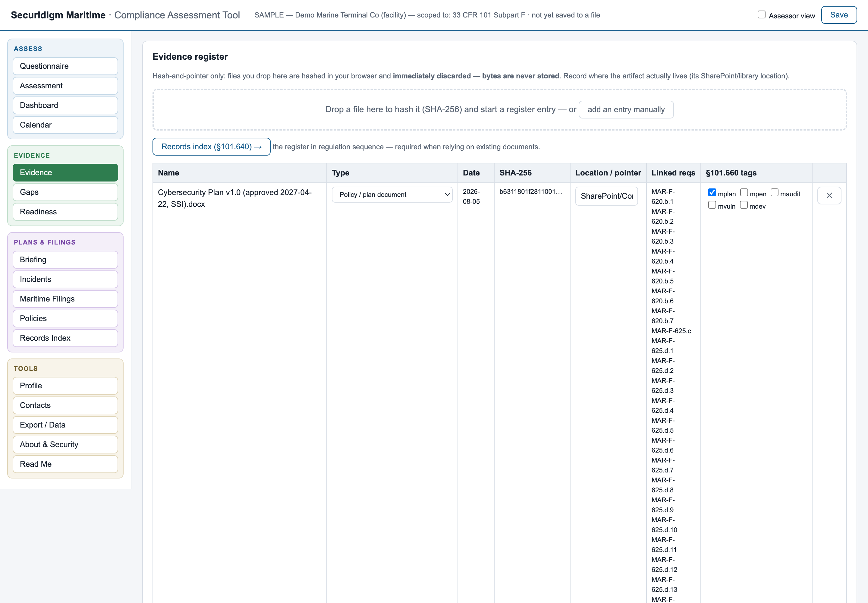
Task: Open the Policies page
Action: pyautogui.click(x=65, y=319)
